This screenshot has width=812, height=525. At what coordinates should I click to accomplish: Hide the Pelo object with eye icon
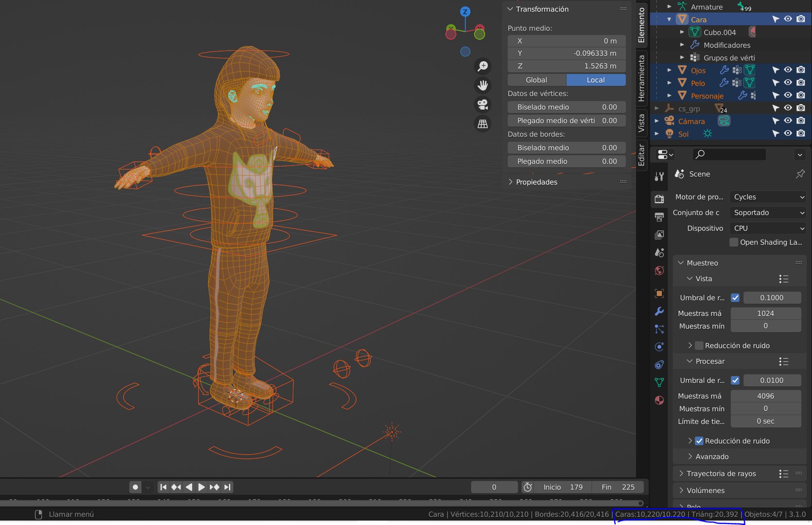pyautogui.click(x=788, y=83)
